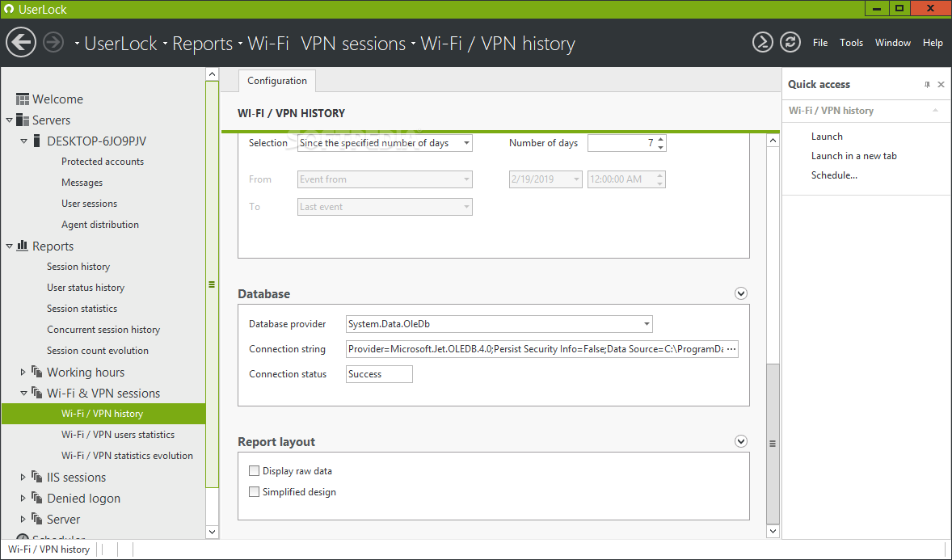This screenshot has height=560, width=952.
Task: Click the Back navigation arrow
Action: coord(21,43)
